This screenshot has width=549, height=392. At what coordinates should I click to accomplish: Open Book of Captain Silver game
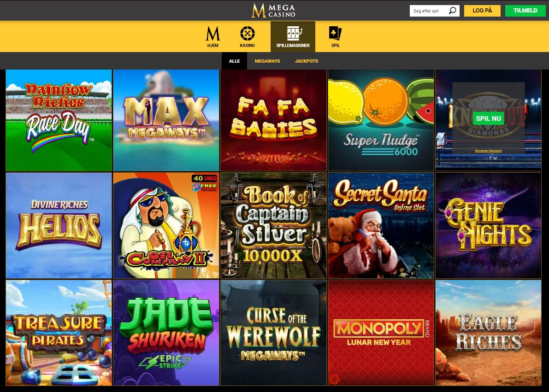tap(273, 225)
